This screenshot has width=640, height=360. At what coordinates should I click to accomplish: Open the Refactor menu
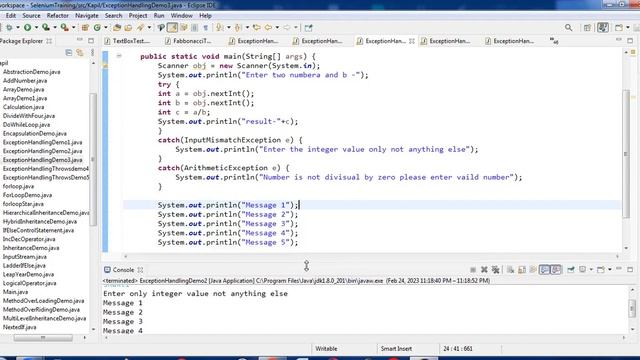(x=58, y=16)
